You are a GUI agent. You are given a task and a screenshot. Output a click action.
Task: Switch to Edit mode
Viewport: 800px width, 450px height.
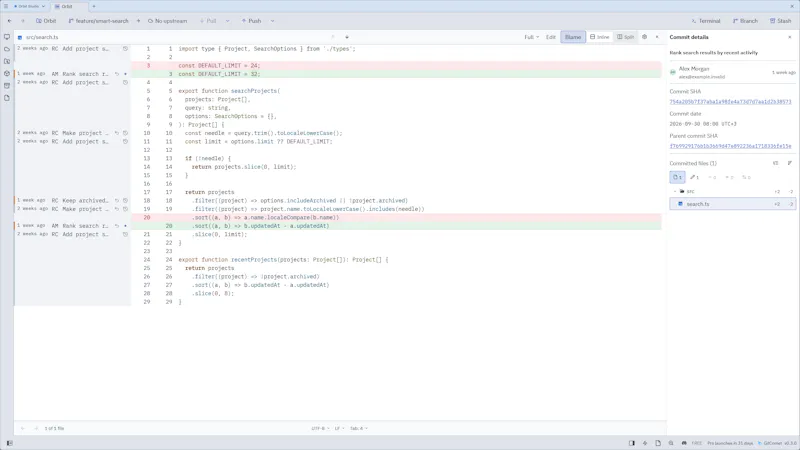551,37
